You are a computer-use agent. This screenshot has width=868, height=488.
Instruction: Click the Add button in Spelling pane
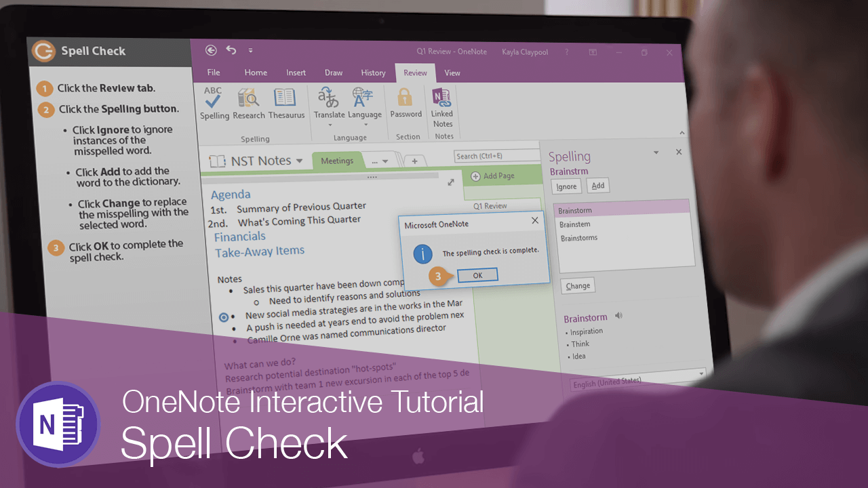[597, 185]
